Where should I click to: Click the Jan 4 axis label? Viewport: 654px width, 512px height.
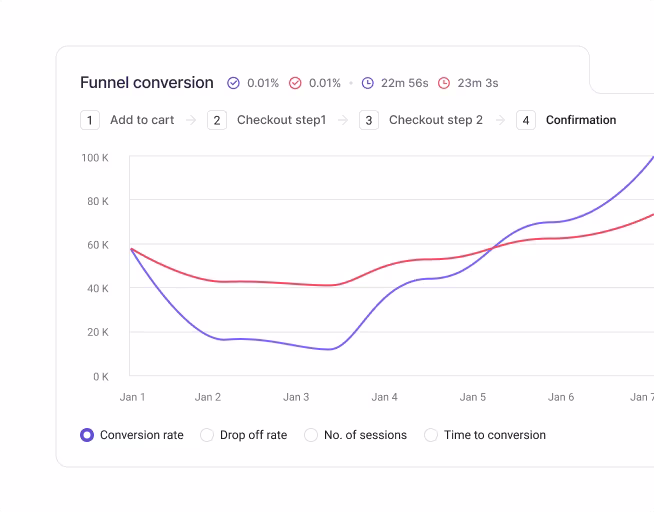[385, 397]
